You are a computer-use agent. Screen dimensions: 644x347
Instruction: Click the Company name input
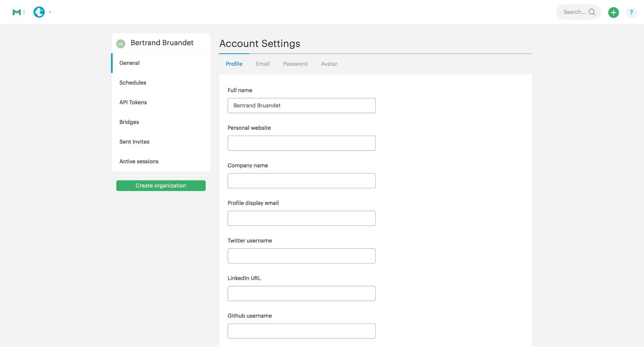point(302,181)
